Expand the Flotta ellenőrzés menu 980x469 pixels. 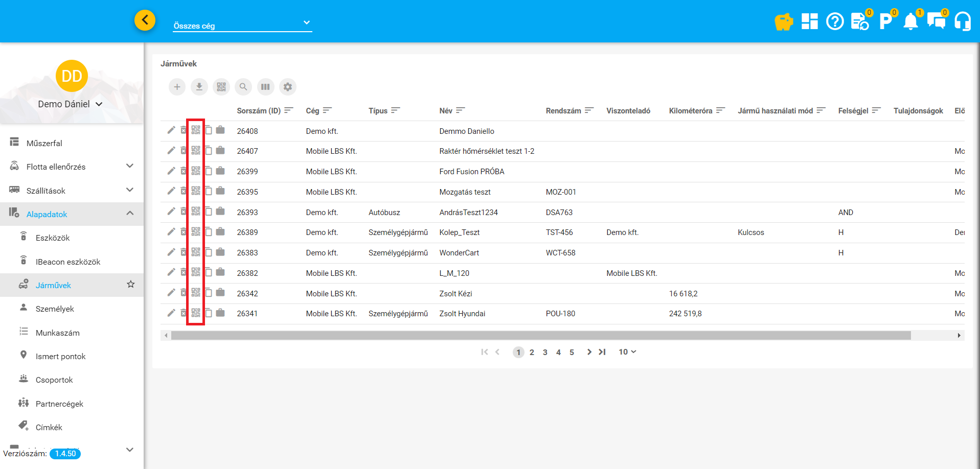(130, 166)
